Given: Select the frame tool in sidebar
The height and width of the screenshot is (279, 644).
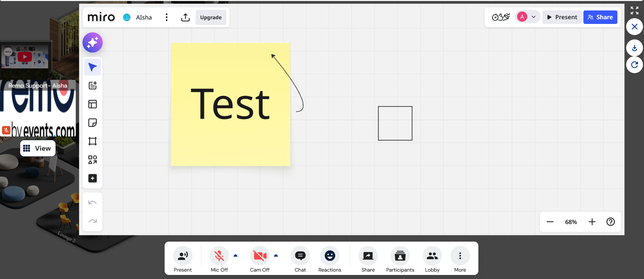Looking at the screenshot, I should (93, 141).
